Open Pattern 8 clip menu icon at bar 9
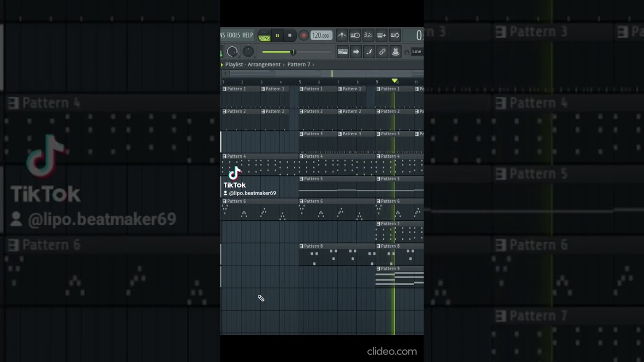The height and width of the screenshot is (362, 644). [x=379, y=246]
